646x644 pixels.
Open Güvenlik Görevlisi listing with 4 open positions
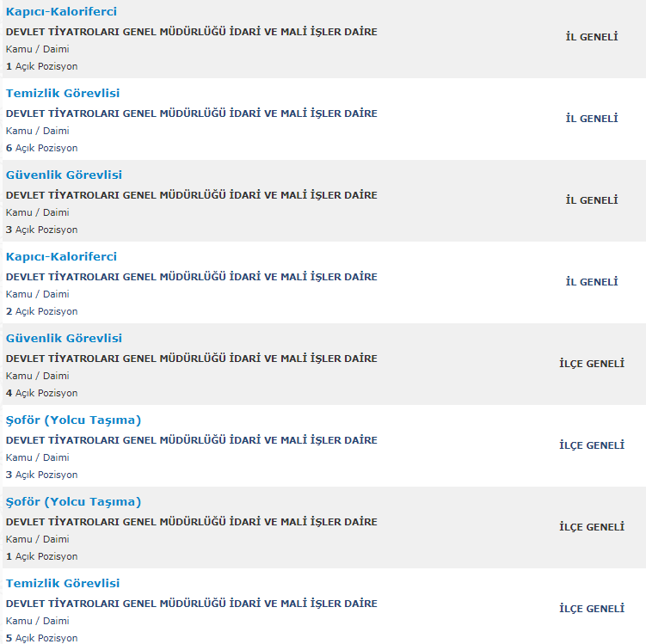pos(64,339)
